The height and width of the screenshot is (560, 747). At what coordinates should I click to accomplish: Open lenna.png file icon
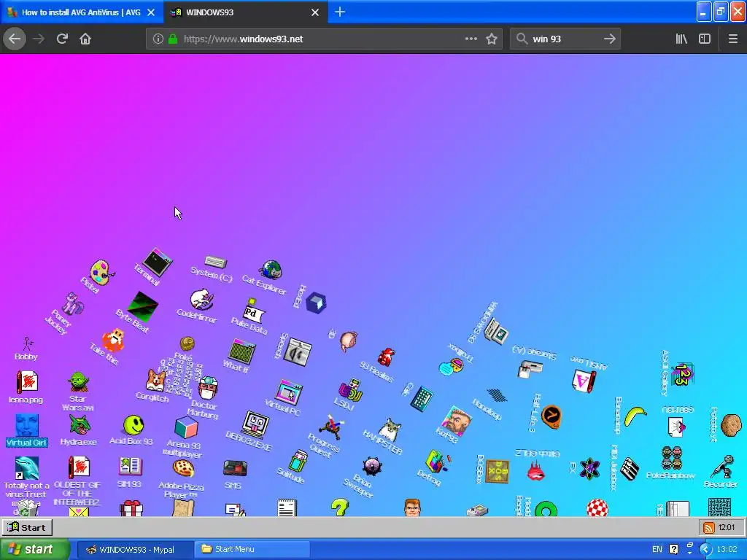pyautogui.click(x=27, y=381)
